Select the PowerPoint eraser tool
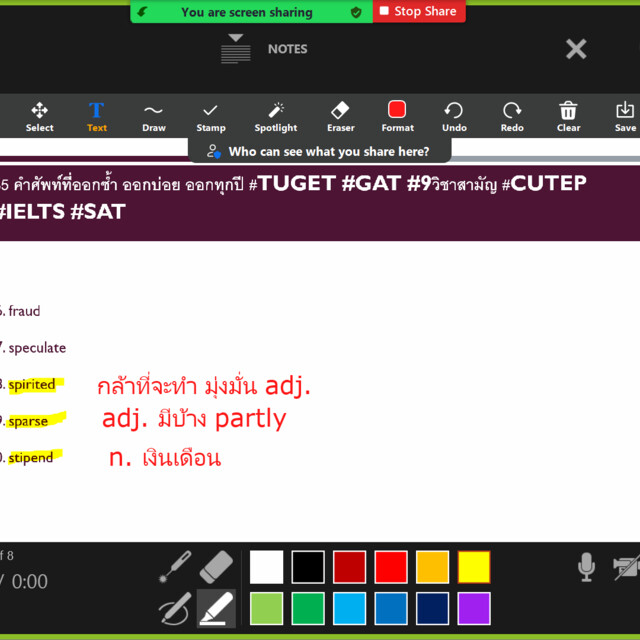The height and width of the screenshot is (640, 640). coord(216,567)
